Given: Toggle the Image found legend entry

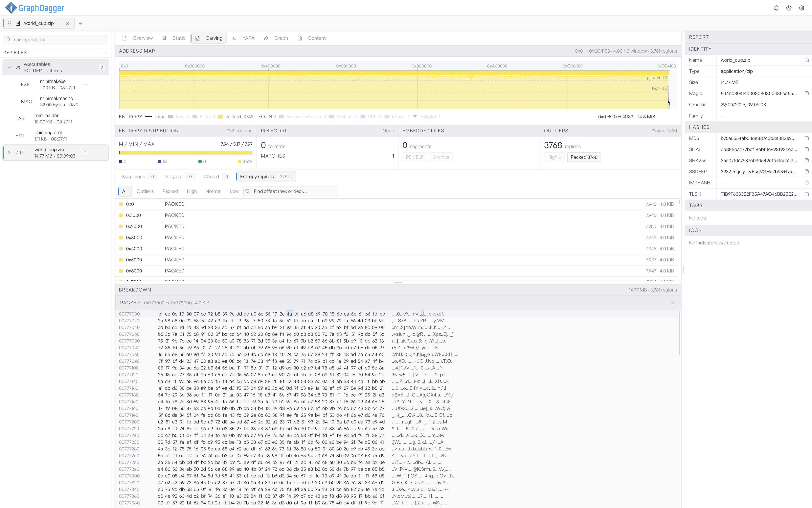Looking at the screenshot, I should coord(398,117).
